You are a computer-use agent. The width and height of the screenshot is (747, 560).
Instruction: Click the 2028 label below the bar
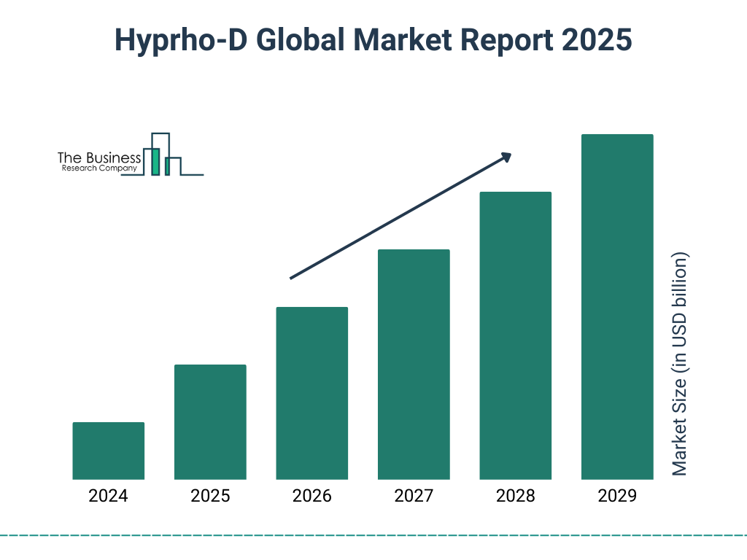coord(515,497)
